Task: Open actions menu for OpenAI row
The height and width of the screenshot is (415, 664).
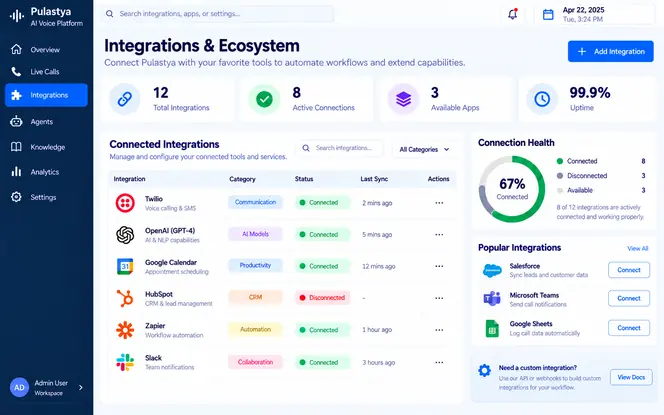Action: click(x=439, y=235)
